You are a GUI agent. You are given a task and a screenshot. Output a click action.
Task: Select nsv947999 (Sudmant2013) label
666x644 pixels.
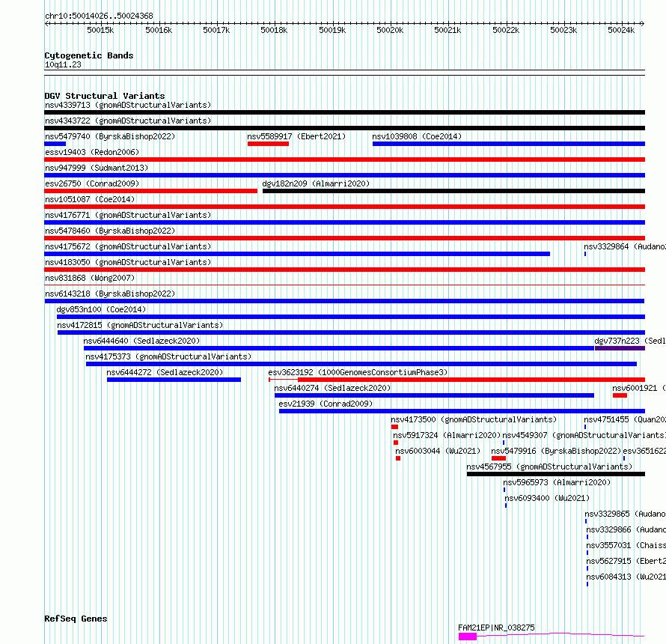click(x=97, y=168)
